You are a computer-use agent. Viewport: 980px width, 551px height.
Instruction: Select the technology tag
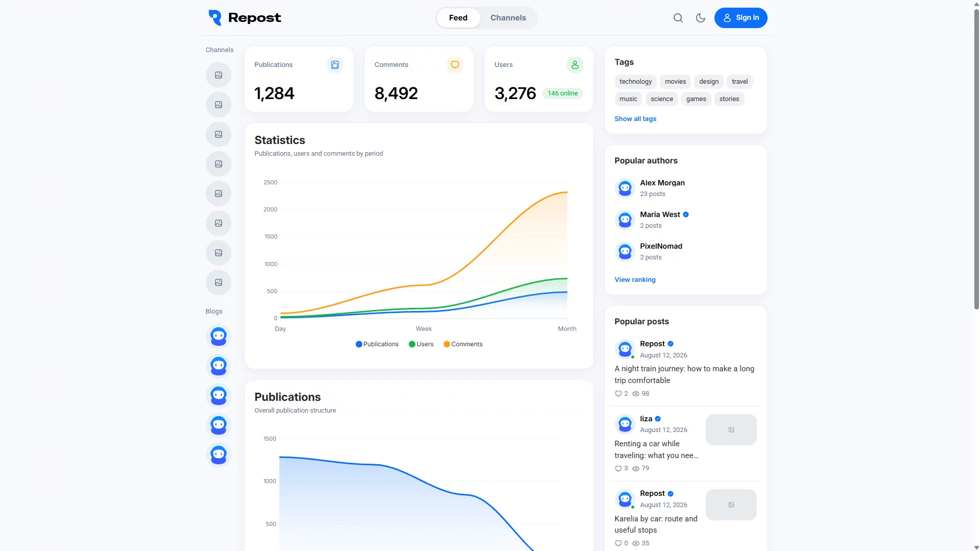[635, 82]
